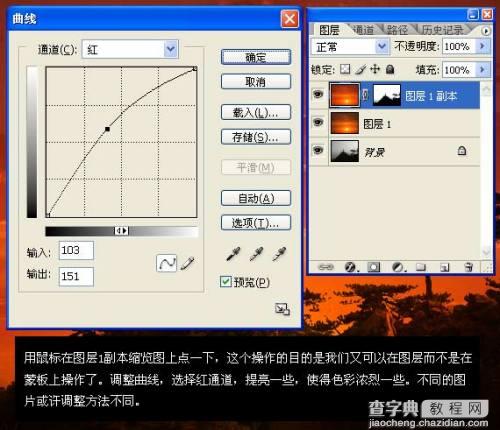Select the black point eyedropper
The height and width of the screenshot is (430, 500).
pyautogui.click(x=233, y=254)
